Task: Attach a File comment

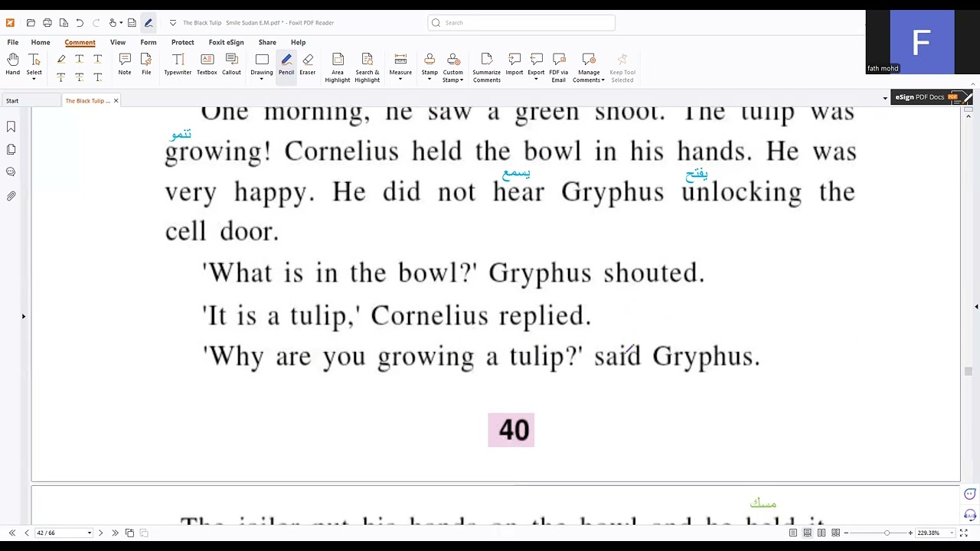Action: pos(146,64)
